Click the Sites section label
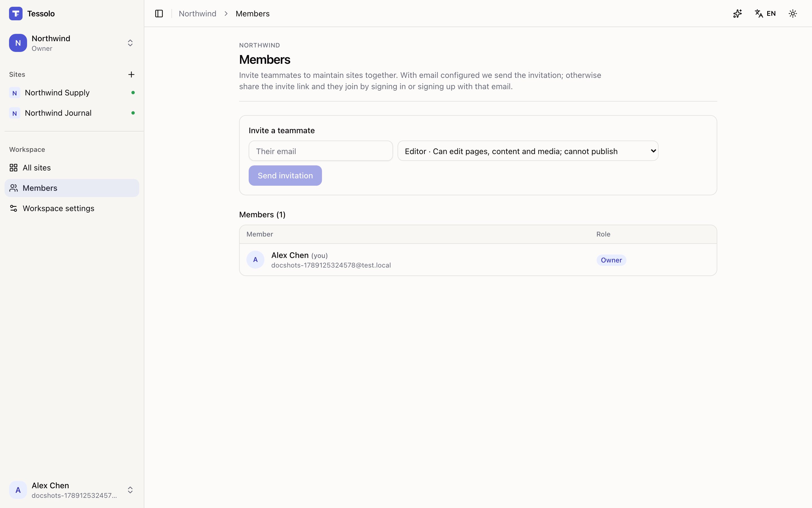The image size is (812, 508). click(17, 74)
